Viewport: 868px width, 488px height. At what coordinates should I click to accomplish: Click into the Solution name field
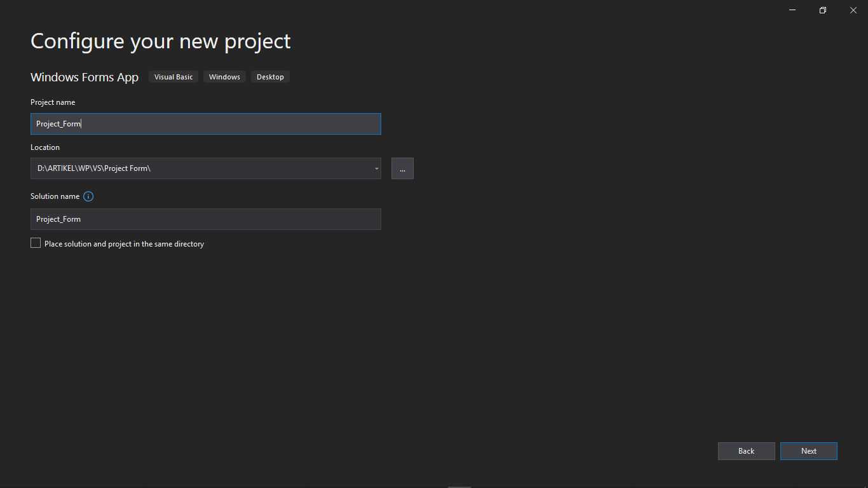[206, 219]
